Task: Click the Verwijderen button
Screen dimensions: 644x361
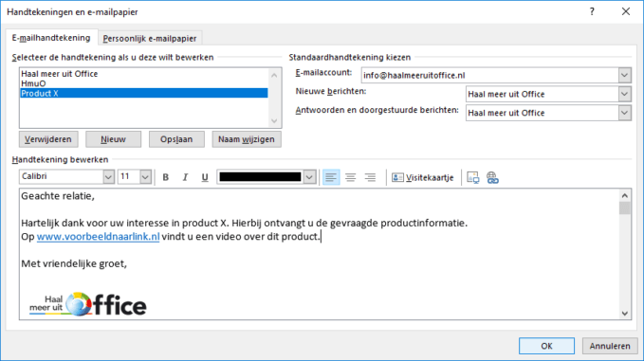Action: pyautogui.click(x=48, y=139)
